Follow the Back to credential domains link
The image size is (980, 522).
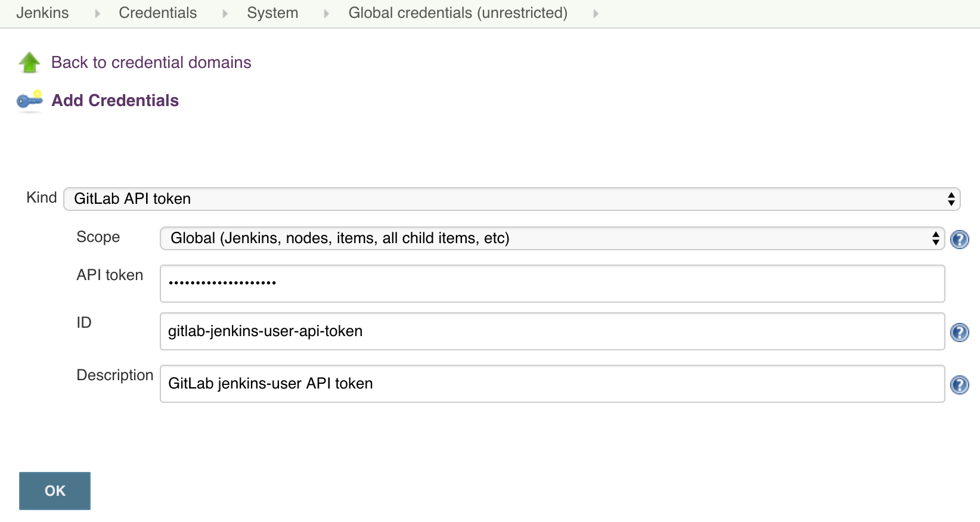point(151,63)
